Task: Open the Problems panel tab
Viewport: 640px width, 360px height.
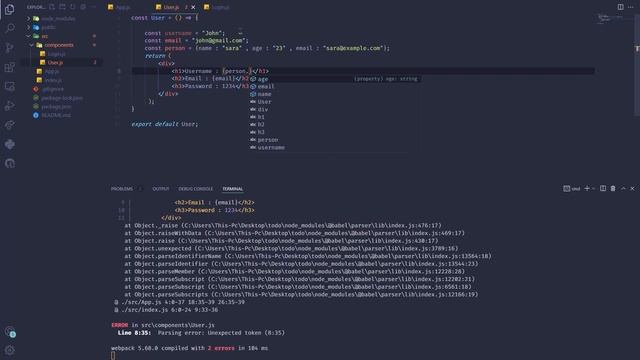Action: pos(122,189)
